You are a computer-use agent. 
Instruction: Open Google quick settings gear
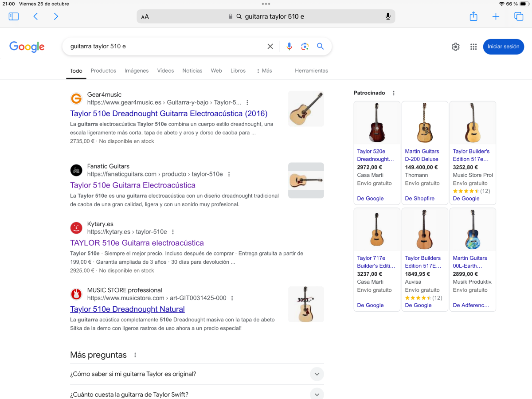click(455, 47)
